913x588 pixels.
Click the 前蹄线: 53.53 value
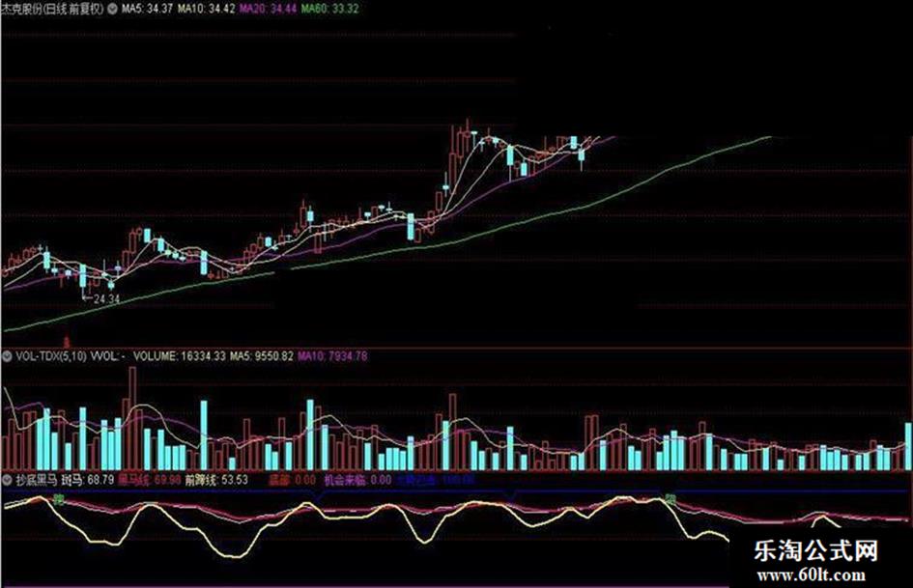pyautogui.click(x=216, y=480)
